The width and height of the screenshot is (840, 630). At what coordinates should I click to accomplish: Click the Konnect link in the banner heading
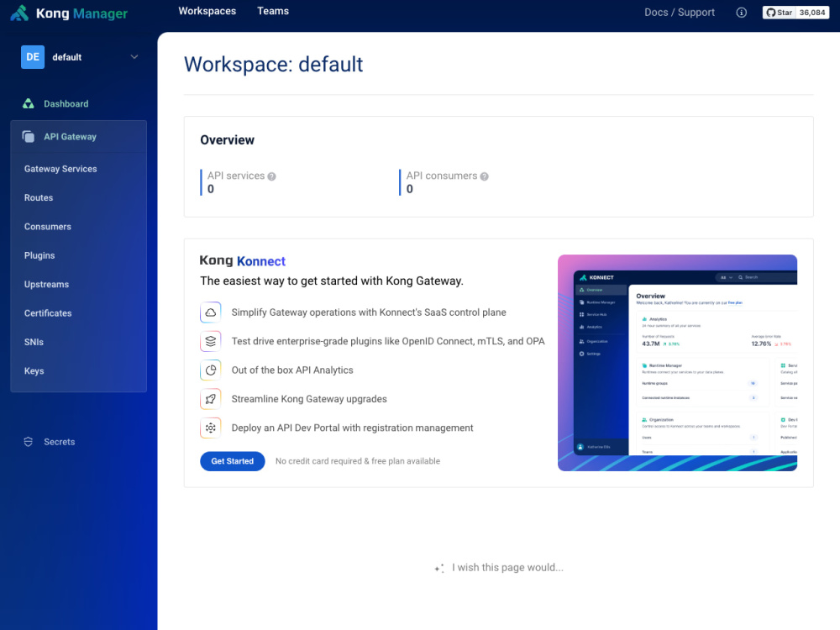tap(261, 261)
